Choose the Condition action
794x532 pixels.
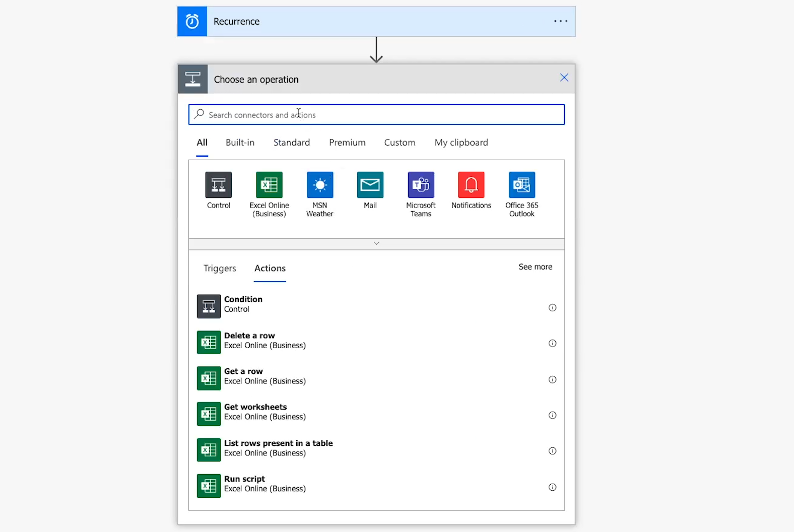(x=376, y=306)
